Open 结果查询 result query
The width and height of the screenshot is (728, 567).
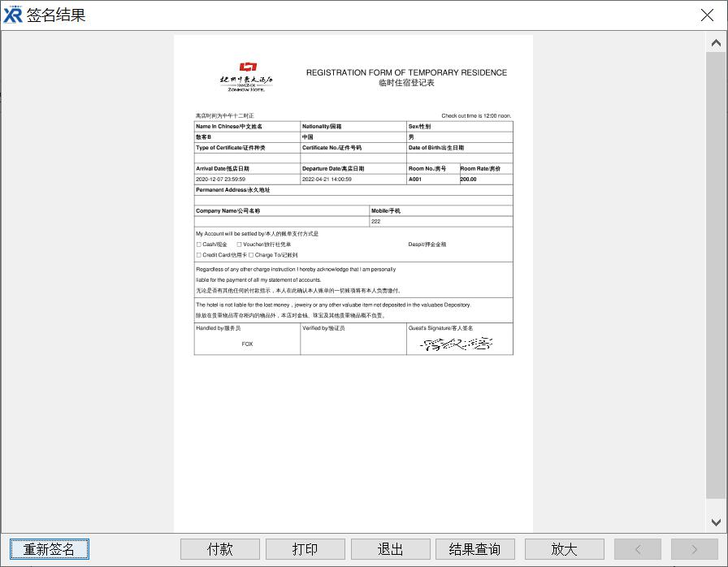click(475, 549)
